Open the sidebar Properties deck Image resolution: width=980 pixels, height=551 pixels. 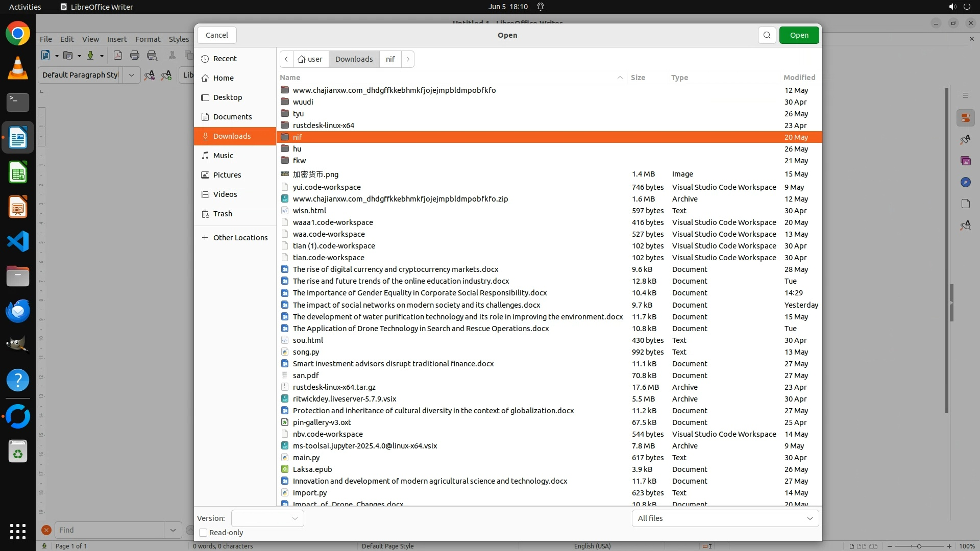coord(965,118)
